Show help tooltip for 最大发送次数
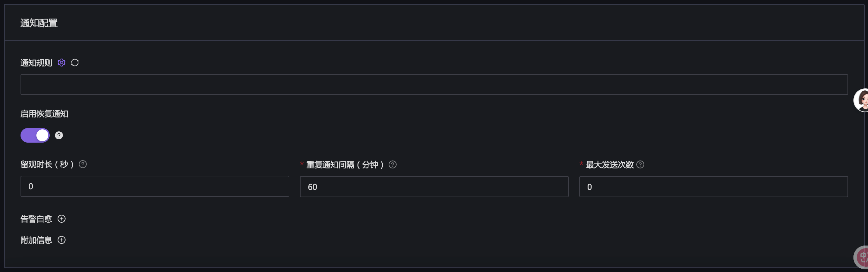 click(x=640, y=164)
